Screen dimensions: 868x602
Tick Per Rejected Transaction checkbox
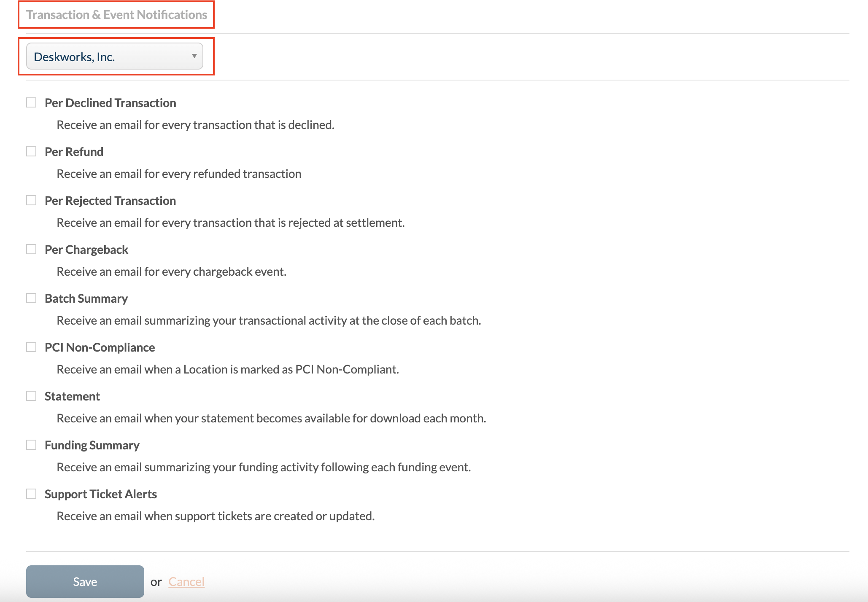[31, 200]
